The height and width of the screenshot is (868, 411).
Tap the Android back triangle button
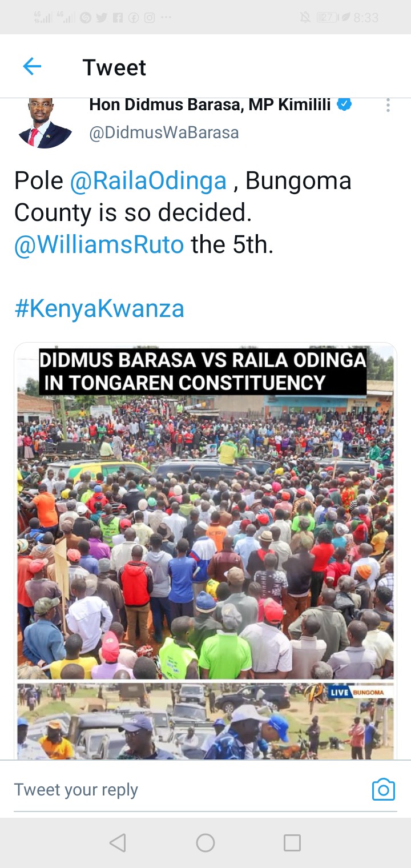(118, 842)
